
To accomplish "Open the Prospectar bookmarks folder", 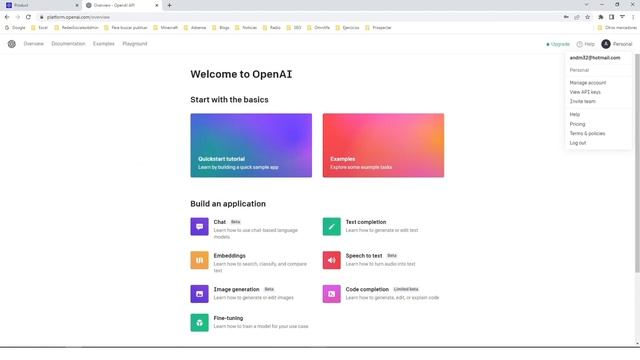I will [x=378, y=28].
